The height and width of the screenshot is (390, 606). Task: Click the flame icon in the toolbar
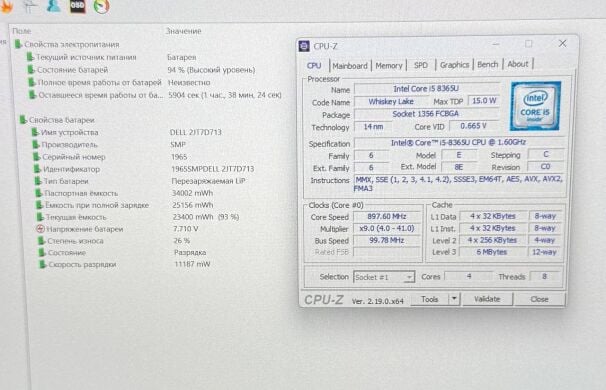7,6
